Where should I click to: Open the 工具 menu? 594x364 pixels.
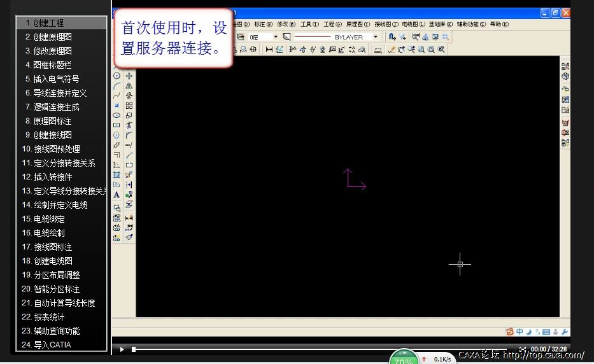[309, 24]
